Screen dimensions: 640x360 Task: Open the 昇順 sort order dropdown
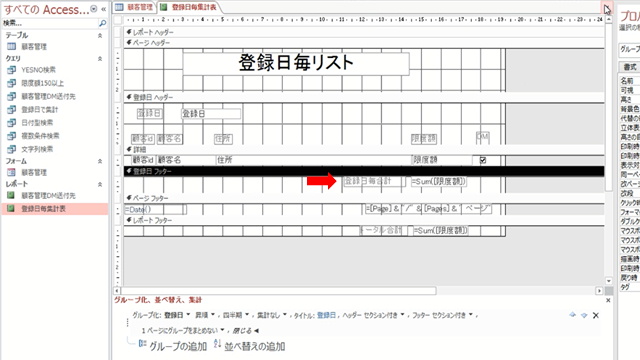coord(205,315)
